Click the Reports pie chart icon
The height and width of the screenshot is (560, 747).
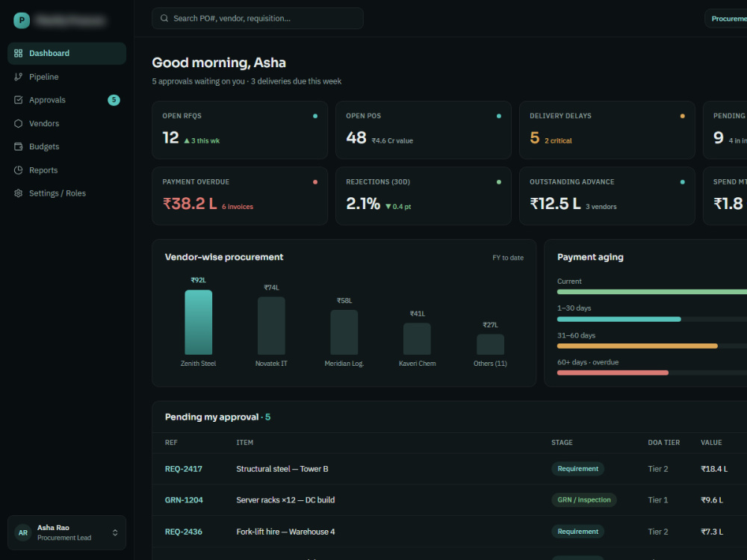pyautogui.click(x=18, y=170)
